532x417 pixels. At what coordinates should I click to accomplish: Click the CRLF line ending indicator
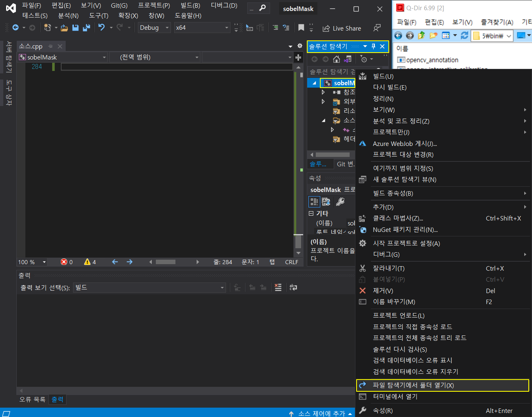(x=292, y=262)
